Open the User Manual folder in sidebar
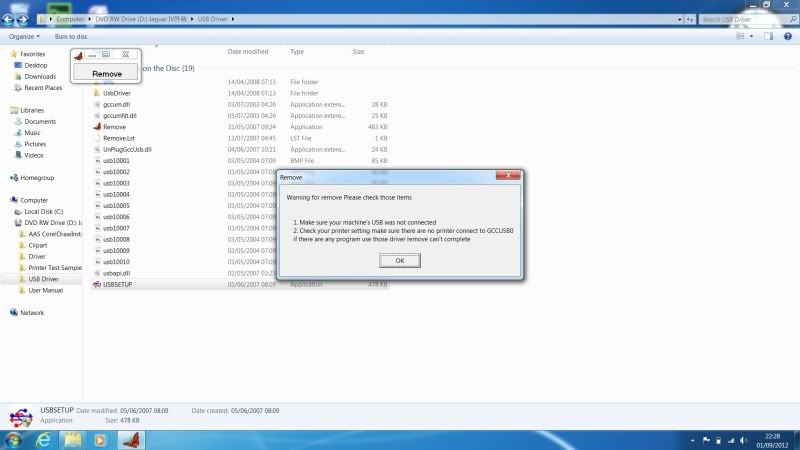 point(45,290)
